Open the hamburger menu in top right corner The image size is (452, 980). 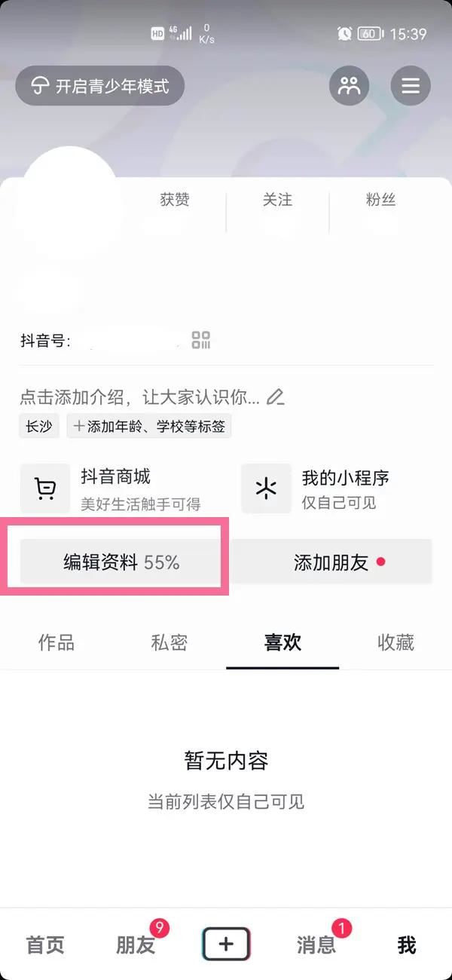pos(411,85)
